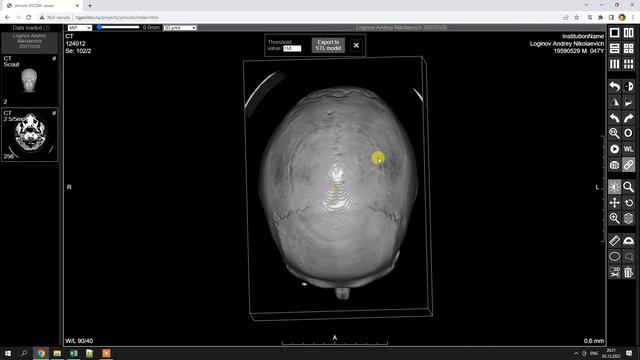The width and height of the screenshot is (640, 360).
Task: Switch to single viewport layout
Action: 614,33
